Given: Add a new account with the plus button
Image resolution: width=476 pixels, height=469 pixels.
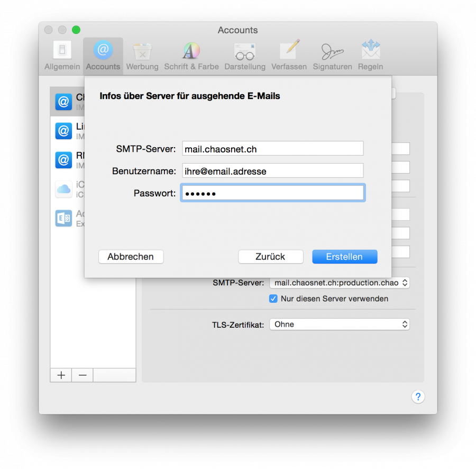Looking at the screenshot, I should click(x=60, y=375).
